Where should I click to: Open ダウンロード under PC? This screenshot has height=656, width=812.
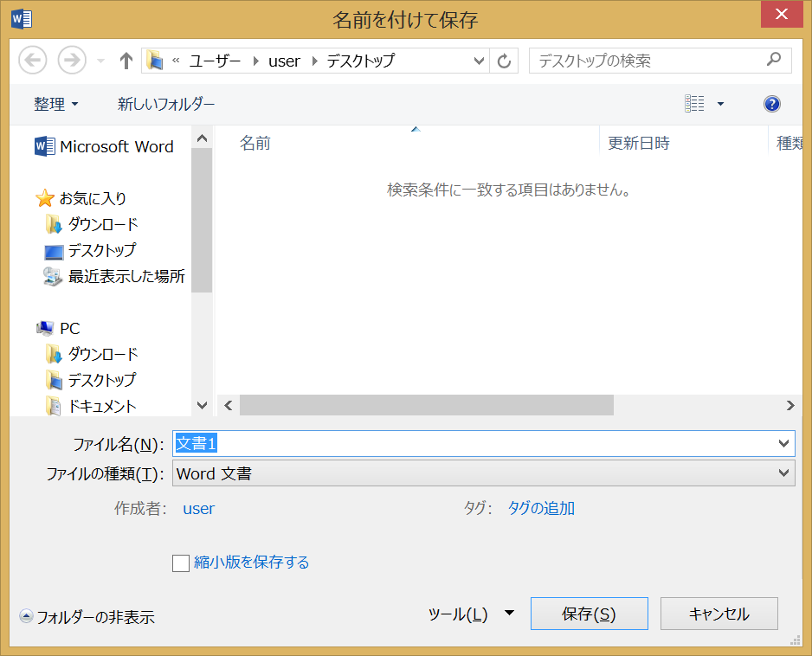pyautogui.click(x=92, y=354)
